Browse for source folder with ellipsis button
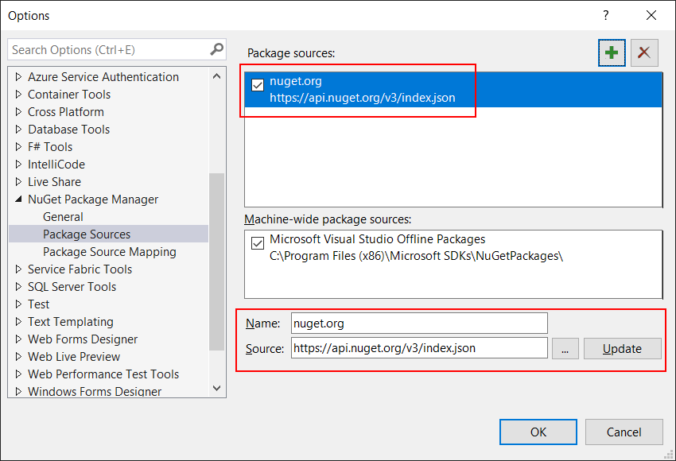Image resolution: width=676 pixels, height=461 pixels. 565,348
